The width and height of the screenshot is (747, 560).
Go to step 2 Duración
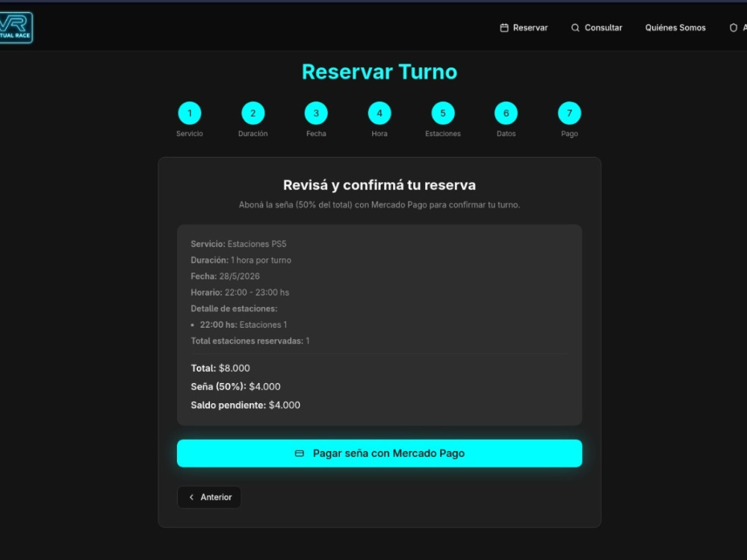click(253, 113)
